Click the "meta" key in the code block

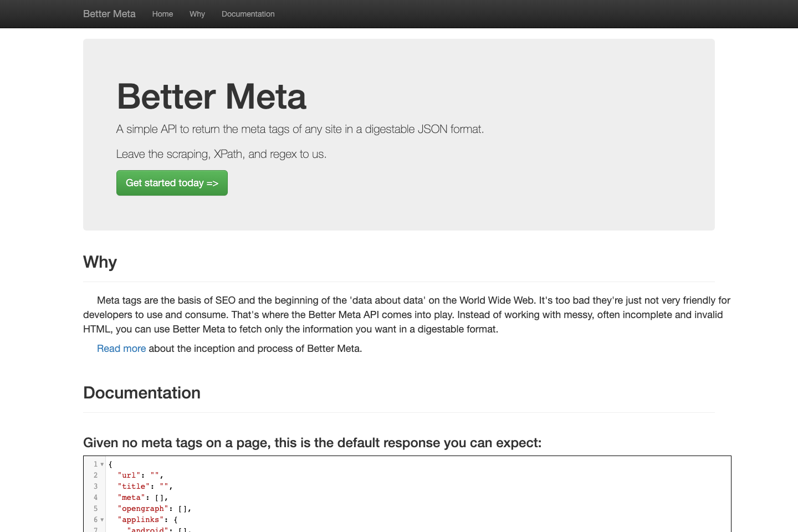point(132,497)
